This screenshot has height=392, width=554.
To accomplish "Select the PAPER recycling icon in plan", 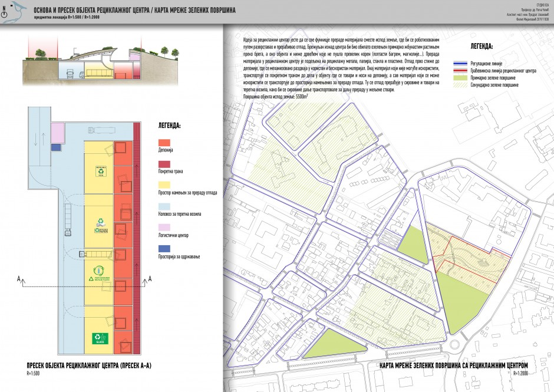I will [100, 225].
